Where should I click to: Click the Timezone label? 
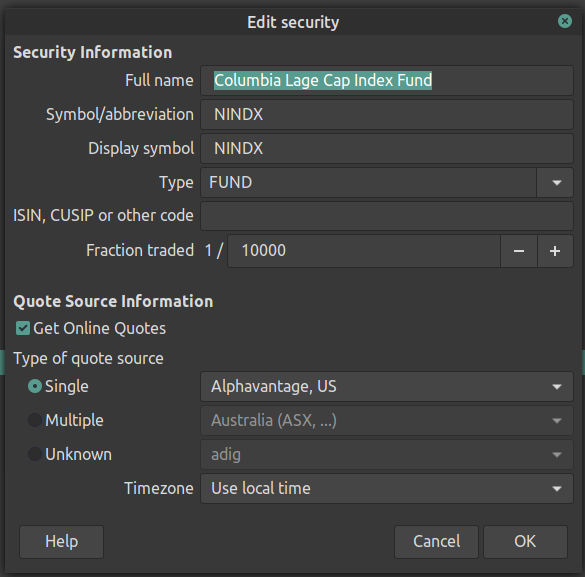pos(159,488)
